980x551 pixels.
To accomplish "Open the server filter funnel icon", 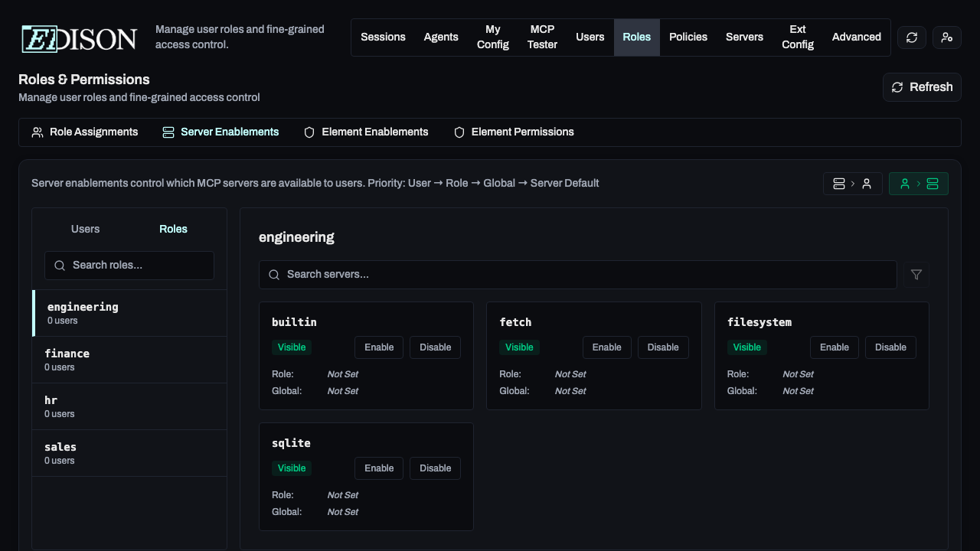I will (x=916, y=275).
